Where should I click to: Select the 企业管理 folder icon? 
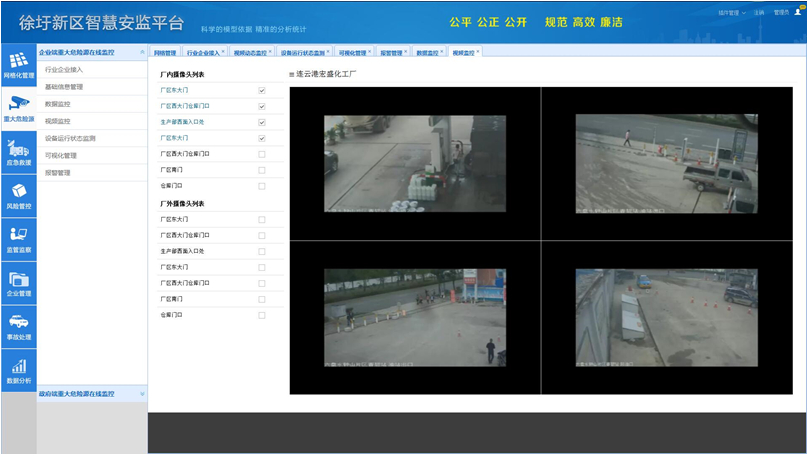coord(18,280)
